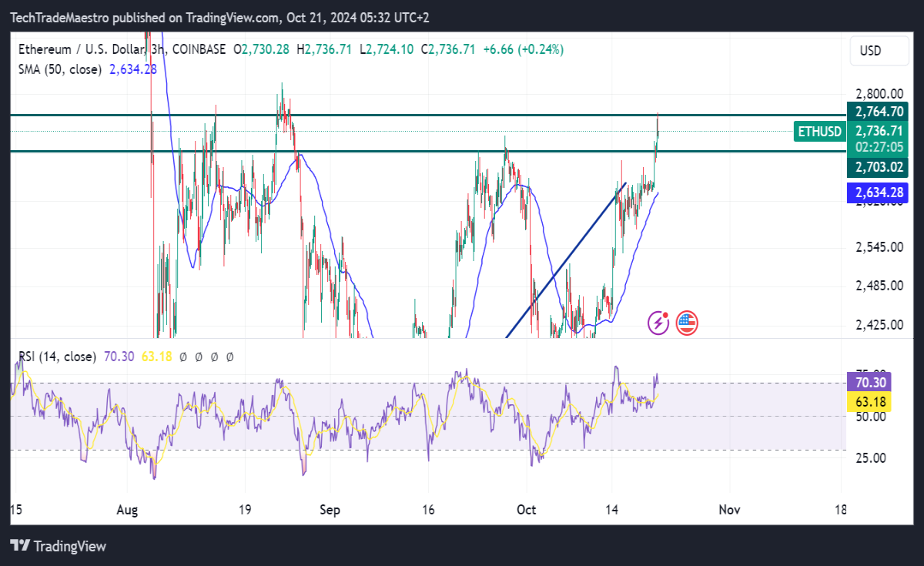This screenshot has width=924, height=566.
Task: Click the 2,703.02 horizontal line price label
Action: (878, 167)
